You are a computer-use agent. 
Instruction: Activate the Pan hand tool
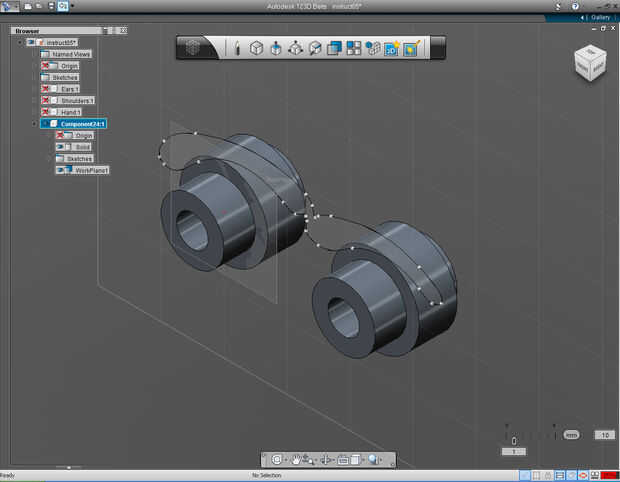(297, 459)
